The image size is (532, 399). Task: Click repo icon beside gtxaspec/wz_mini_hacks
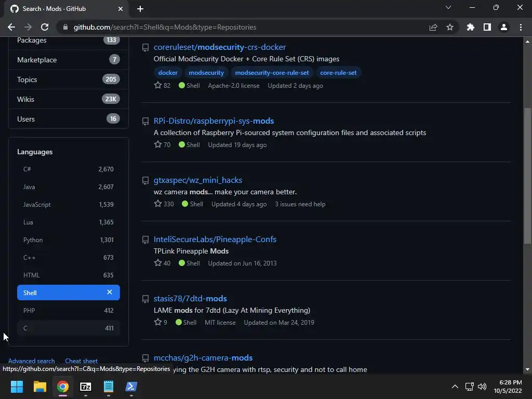pos(145,180)
